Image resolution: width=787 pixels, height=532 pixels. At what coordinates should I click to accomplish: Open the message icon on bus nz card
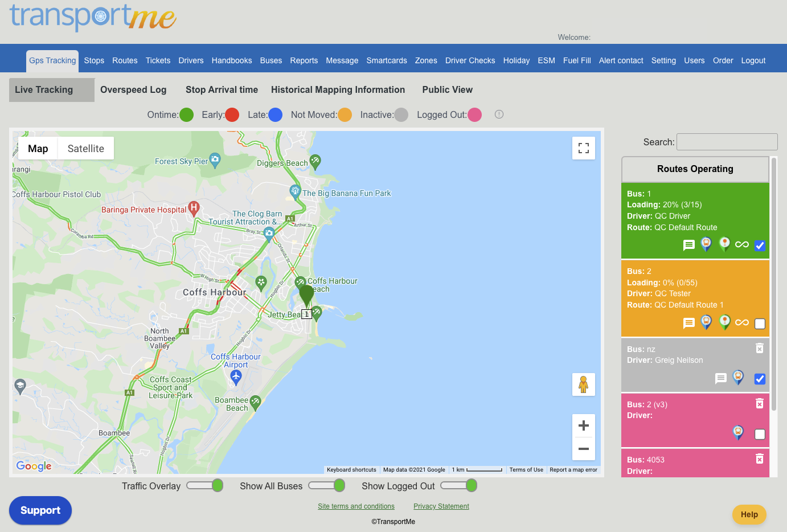721,378
